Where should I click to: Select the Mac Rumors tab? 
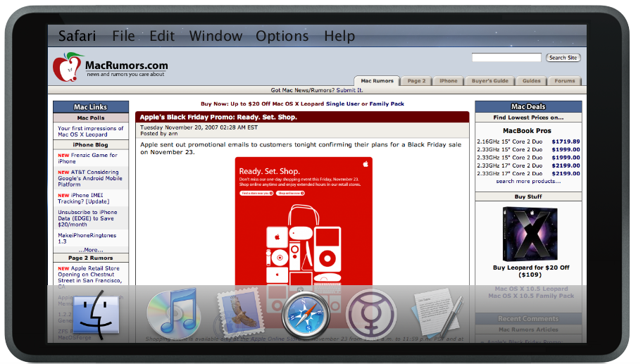(x=377, y=81)
